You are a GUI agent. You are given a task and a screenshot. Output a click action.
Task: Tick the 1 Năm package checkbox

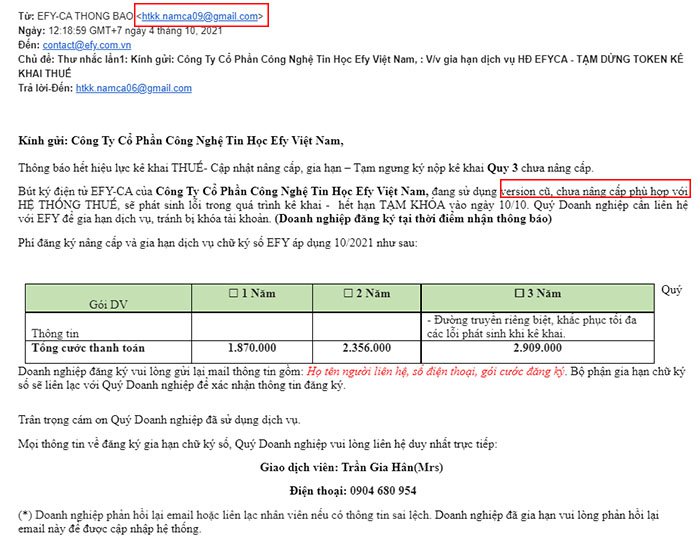point(233,293)
